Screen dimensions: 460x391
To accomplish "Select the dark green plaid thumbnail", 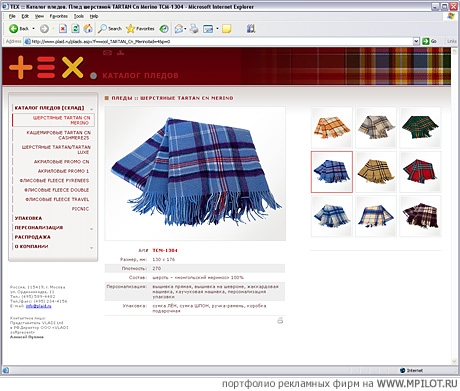I will pos(420,127).
